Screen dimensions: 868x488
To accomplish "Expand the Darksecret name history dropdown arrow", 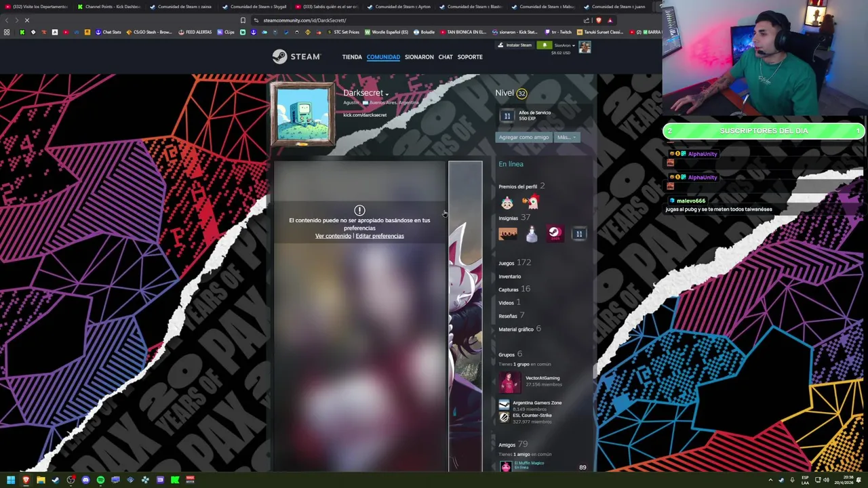I will (387, 94).
